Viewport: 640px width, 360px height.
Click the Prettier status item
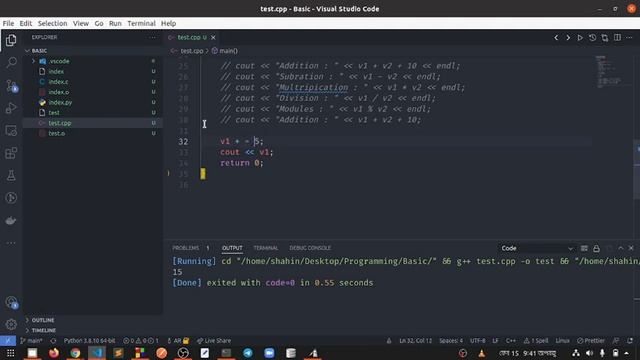[x=591, y=340]
